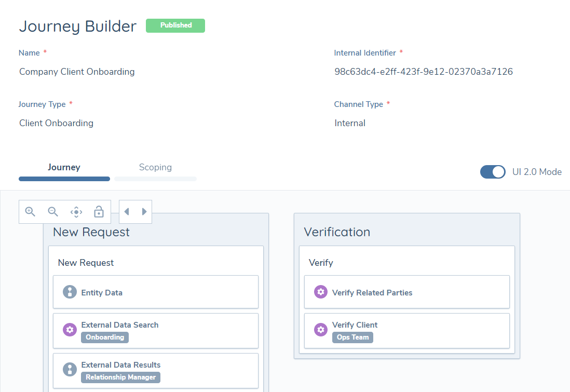Image resolution: width=570 pixels, height=392 pixels.
Task: Click the center view icon
Action: tap(76, 212)
